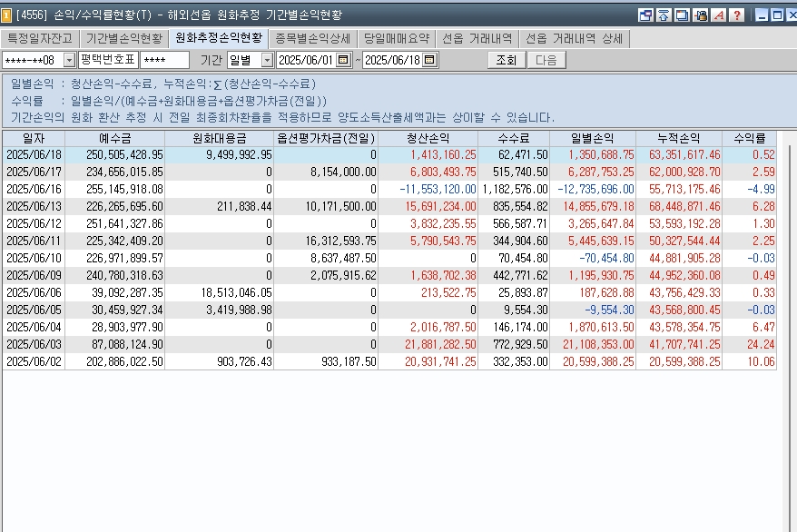Click the keep-on-top arrow icon
This screenshot has width=797, height=532.
664,15
